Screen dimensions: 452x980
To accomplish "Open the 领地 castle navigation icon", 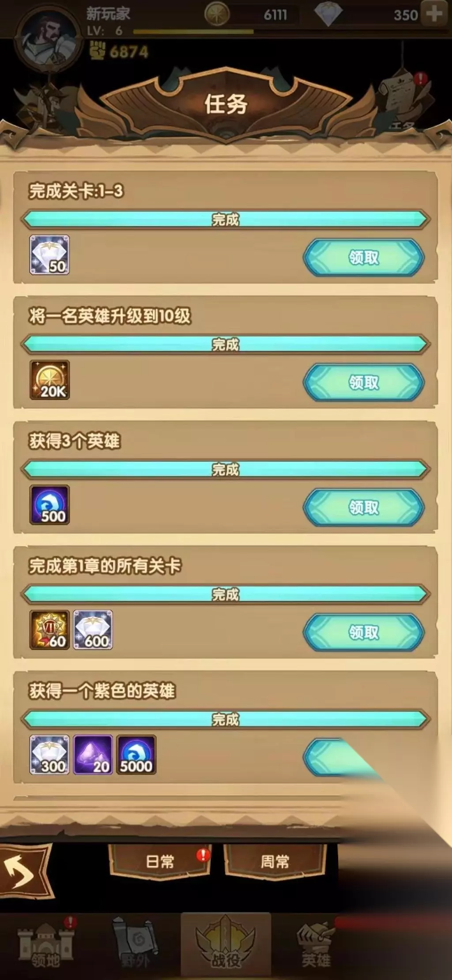I will click(46, 943).
